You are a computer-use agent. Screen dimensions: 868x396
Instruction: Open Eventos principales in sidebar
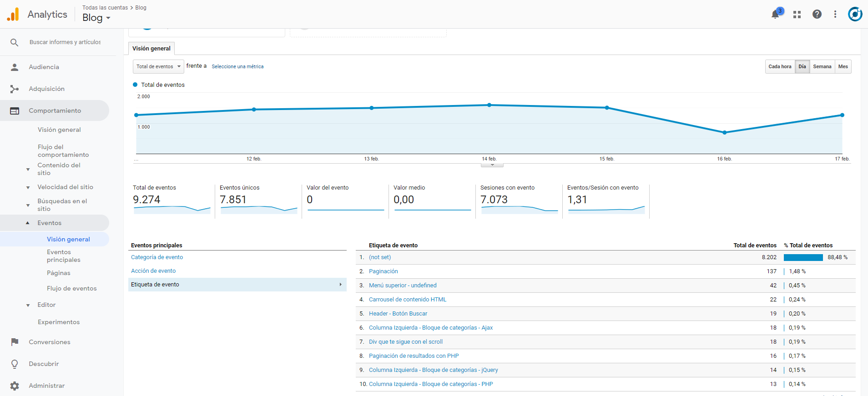(x=64, y=256)
